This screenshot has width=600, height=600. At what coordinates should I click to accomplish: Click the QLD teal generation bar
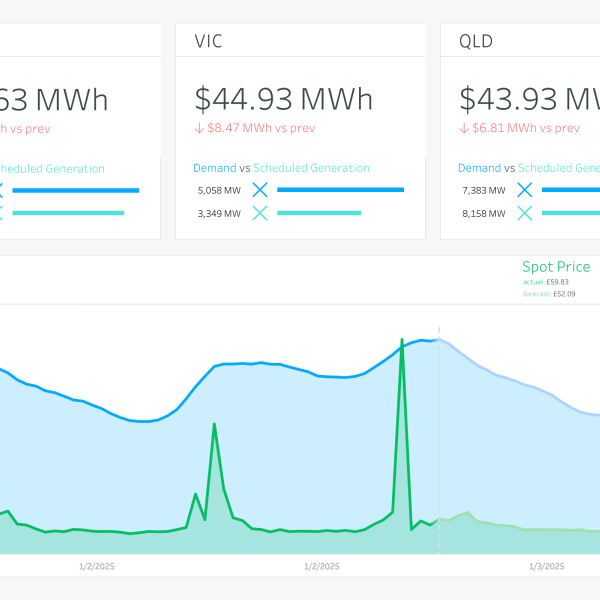tap(571, 213)
